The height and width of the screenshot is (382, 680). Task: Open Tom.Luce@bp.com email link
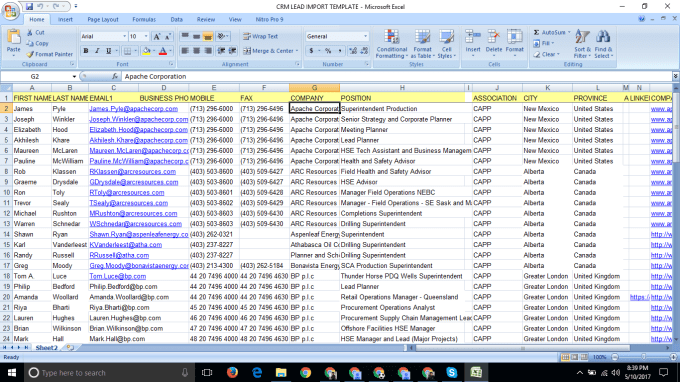point(118,276)
